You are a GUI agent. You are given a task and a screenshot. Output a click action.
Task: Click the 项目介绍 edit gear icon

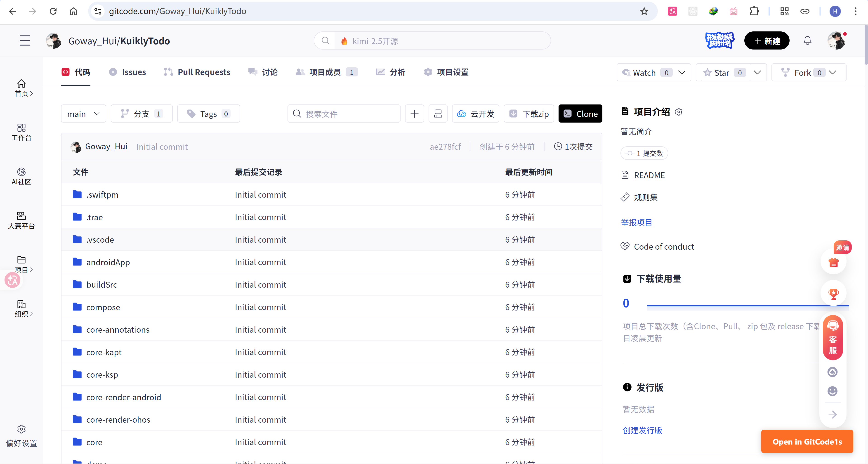pyautogui.click(x=679, y=111)
